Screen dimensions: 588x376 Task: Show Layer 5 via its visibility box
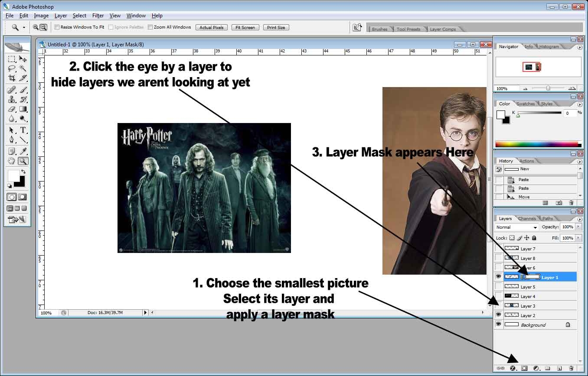[499, 286]
